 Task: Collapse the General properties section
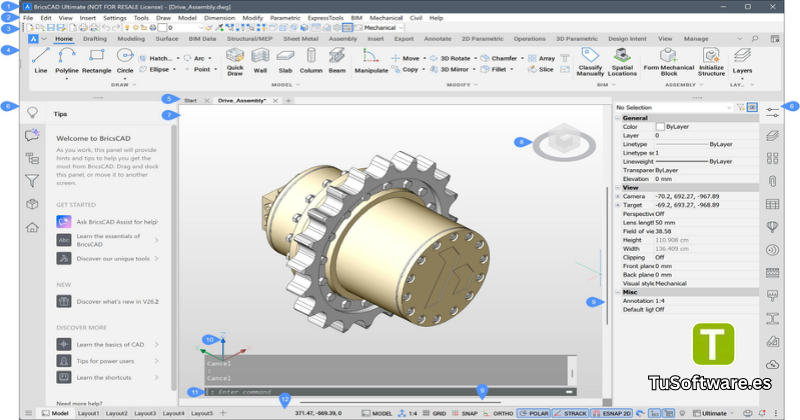point(617,118)
